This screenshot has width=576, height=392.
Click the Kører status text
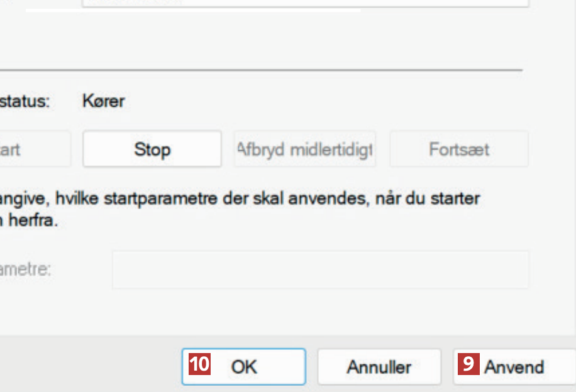tap(103, 102)
